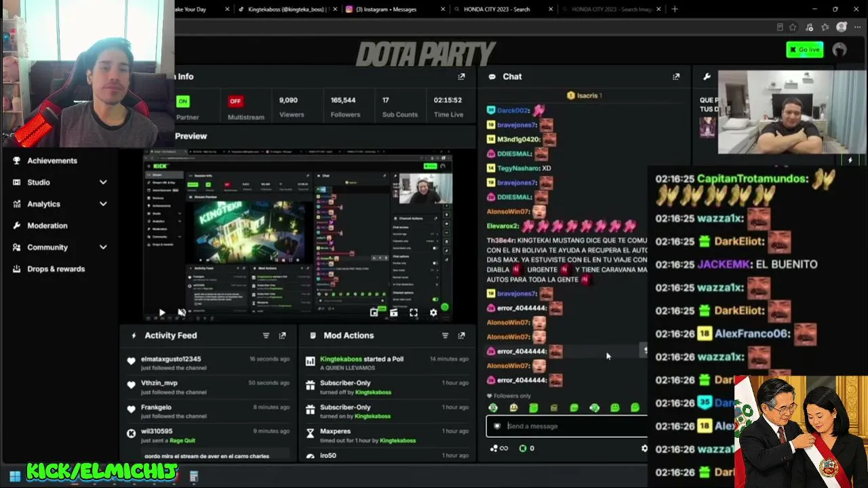
Task: Click the Send a message chat input
Action: point(567,426)
